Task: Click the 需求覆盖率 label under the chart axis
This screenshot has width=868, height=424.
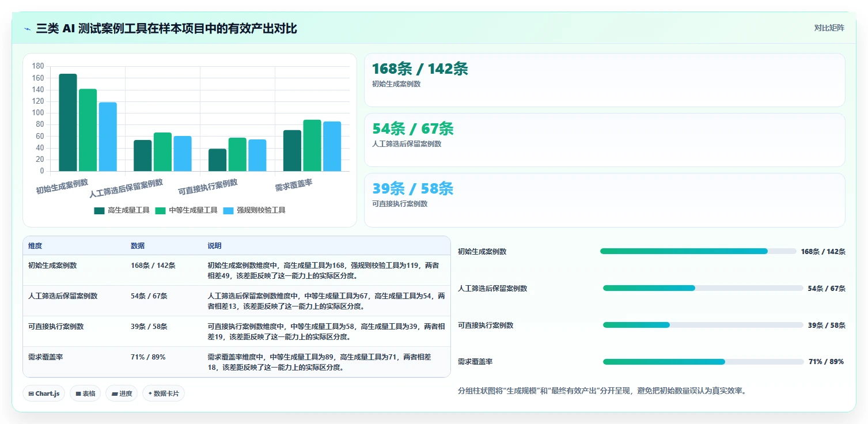Action: 294,185
